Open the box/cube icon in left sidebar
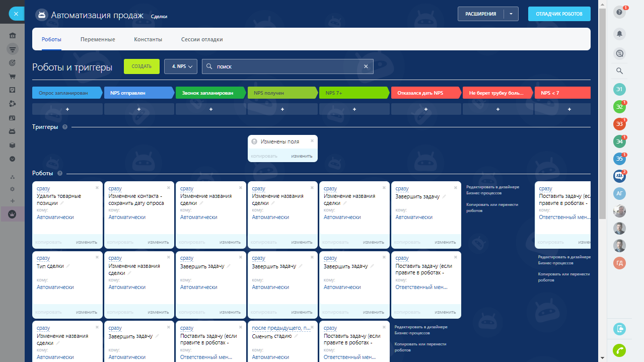 point(13,144)
